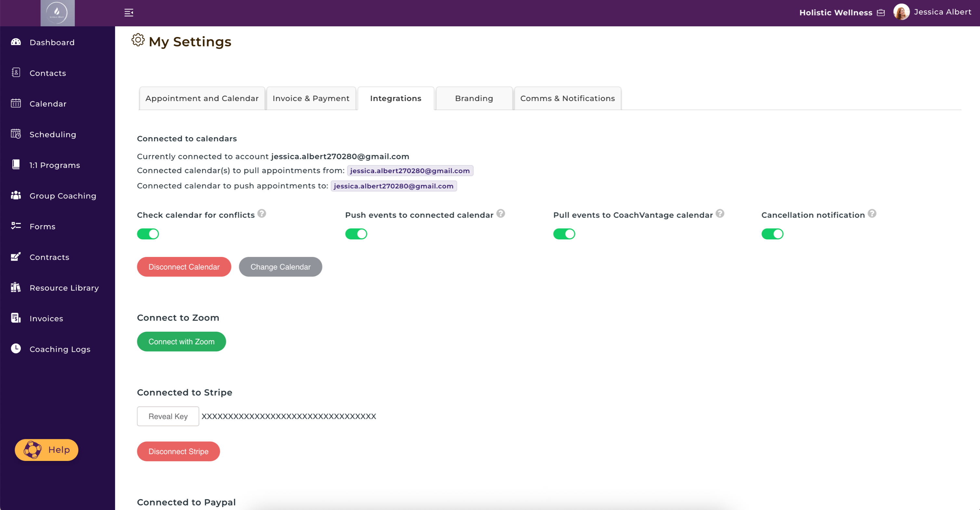Toggle Cancellation notification switch
This screenshot has width=980, height=510.
[x=772, y=234]
